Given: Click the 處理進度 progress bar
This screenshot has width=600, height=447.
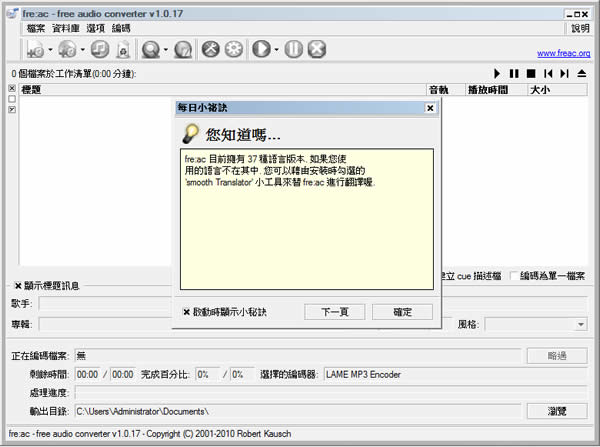Looking at the screenshot, I should tap(331, 393).
